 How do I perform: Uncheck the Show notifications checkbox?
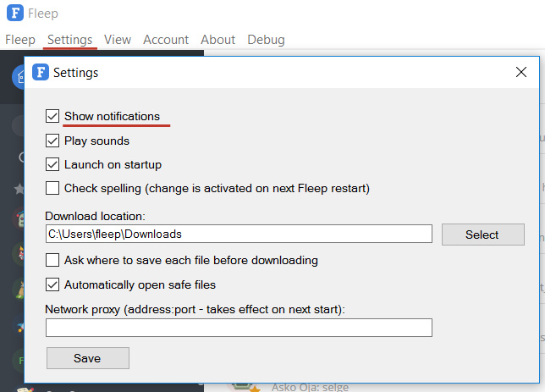(x=52, y=116)
